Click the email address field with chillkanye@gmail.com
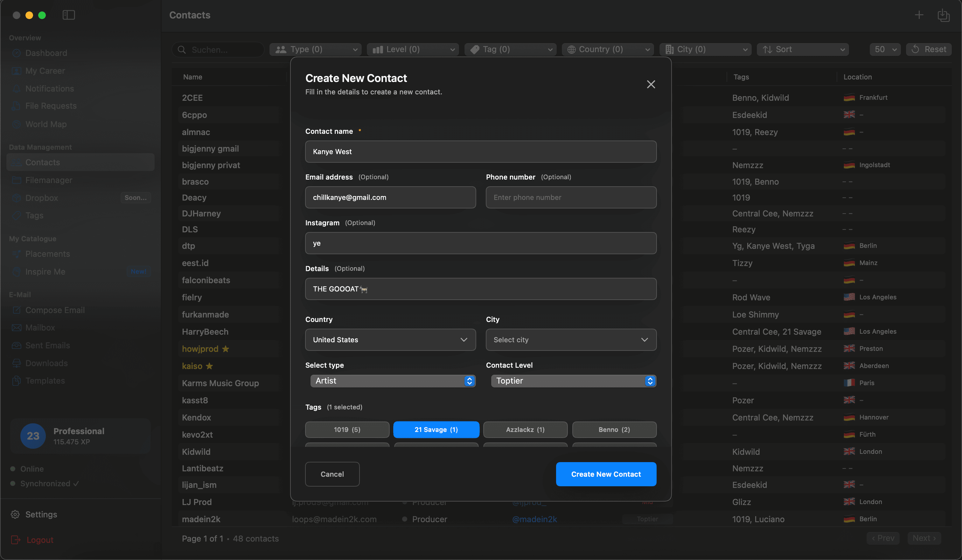The width and height of the screenshot is (962, 560). point(390,197)
